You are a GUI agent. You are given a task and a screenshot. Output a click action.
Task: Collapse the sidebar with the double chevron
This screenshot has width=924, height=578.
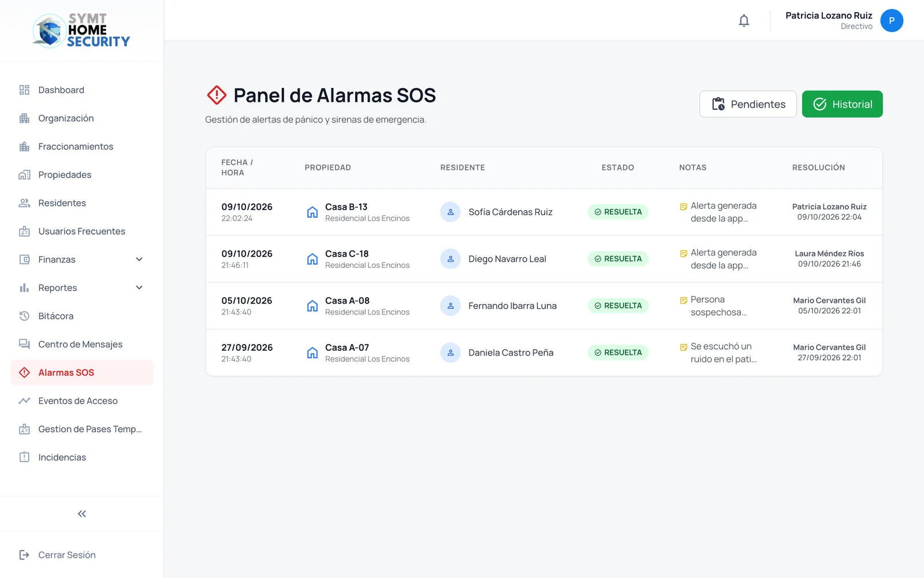point(82,514)
